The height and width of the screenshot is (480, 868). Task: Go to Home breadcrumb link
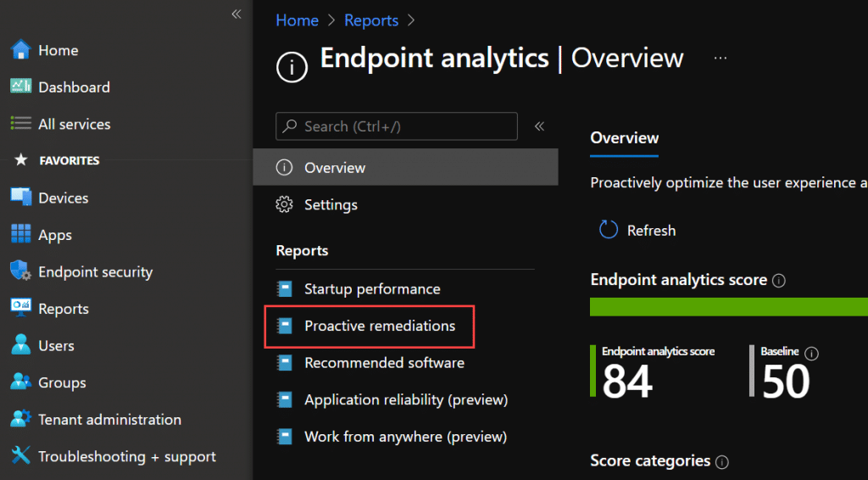point(298,20)
